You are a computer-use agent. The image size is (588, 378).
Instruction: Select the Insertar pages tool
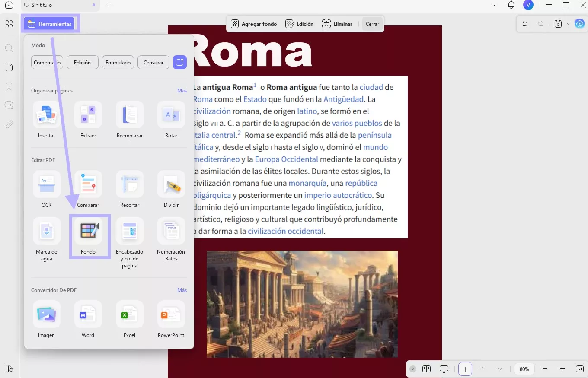(x=47, y=120)
